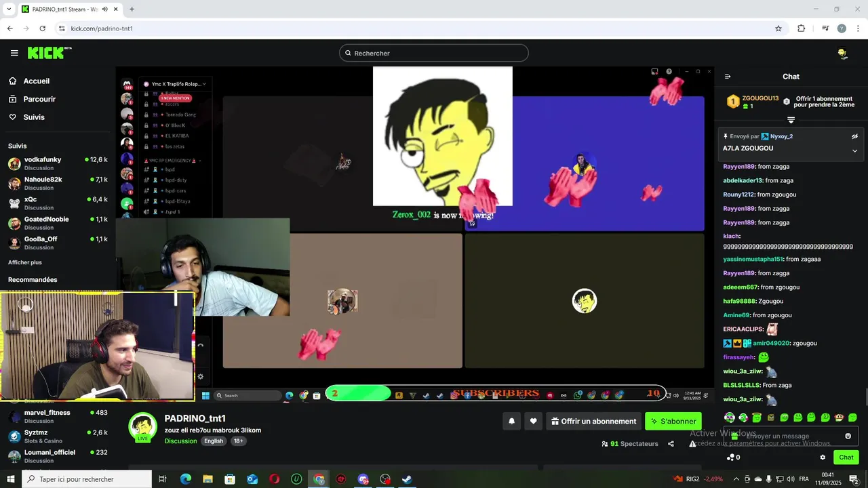This screenshot has height=488, width=868.
Task: Open the notification center icon
Action: pyautogui.click(x=854, y=479)
